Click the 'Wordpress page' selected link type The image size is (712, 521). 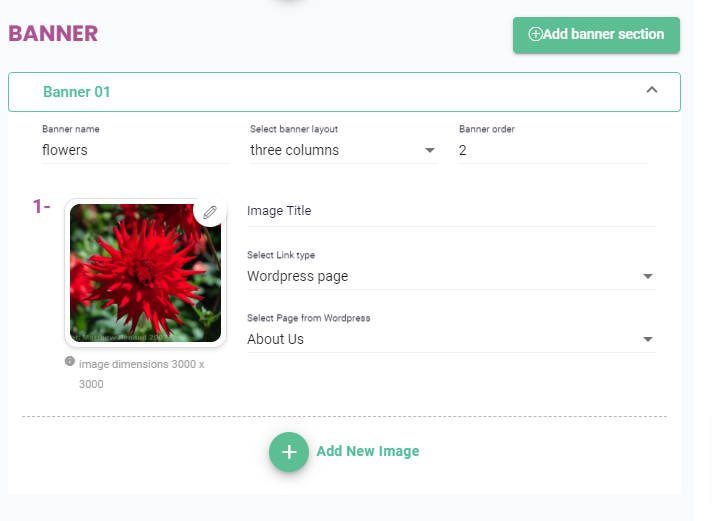click(298, 276)
